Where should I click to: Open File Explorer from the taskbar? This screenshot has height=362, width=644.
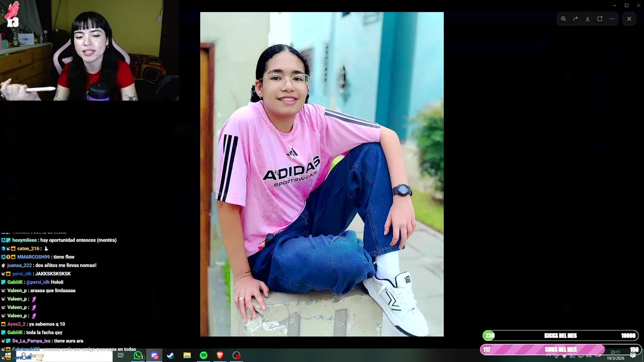187,355
